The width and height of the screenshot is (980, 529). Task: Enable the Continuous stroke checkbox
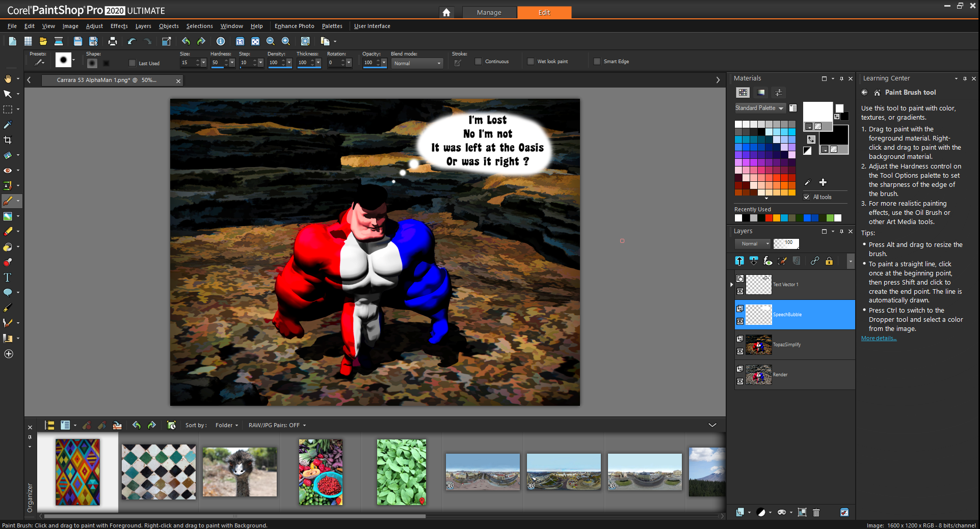click(x=478, y=61)
